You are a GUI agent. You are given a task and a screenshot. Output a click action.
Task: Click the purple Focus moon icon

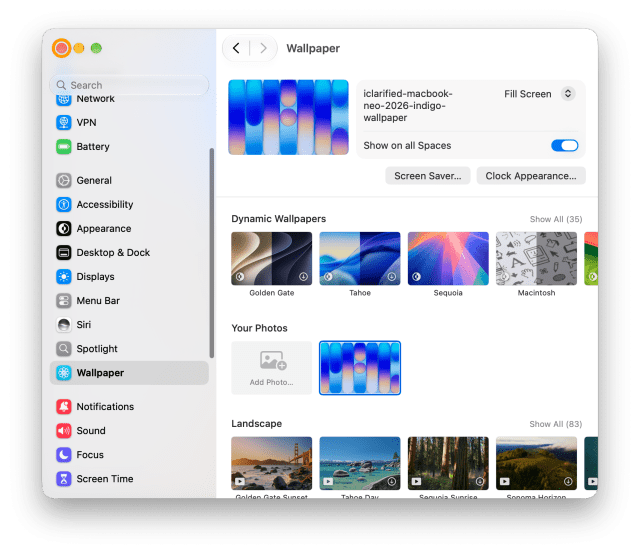[64, 455]
